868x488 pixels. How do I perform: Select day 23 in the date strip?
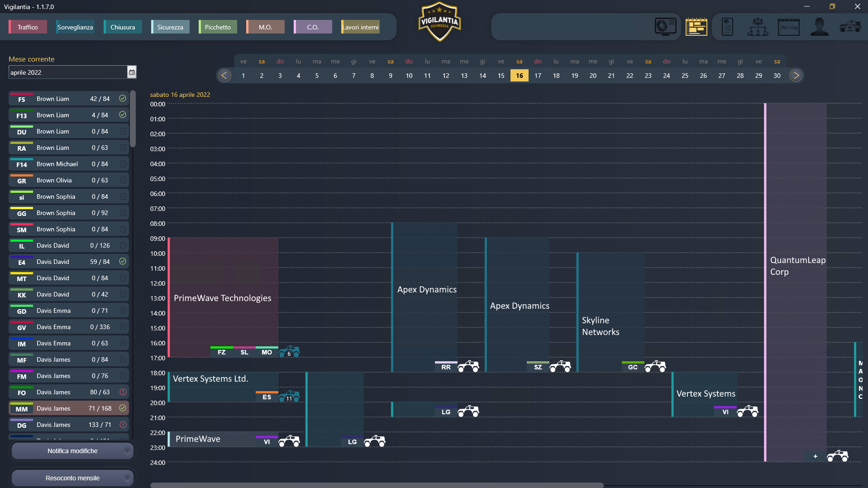[x=648, y=76]
